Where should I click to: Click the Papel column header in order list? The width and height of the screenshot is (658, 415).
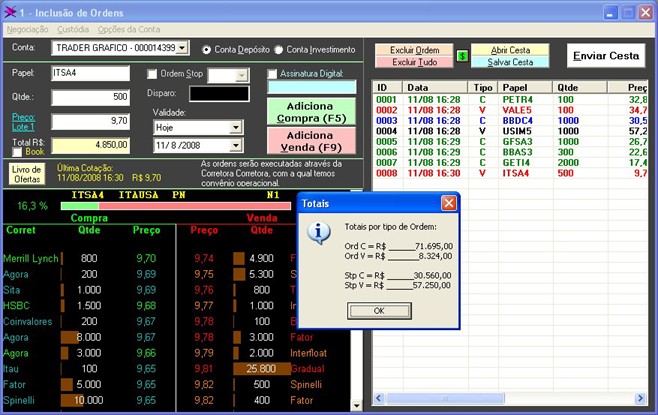(x=525, y=88)
